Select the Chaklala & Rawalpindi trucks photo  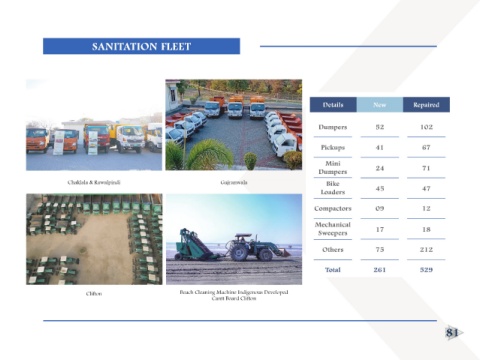(94, 125)
